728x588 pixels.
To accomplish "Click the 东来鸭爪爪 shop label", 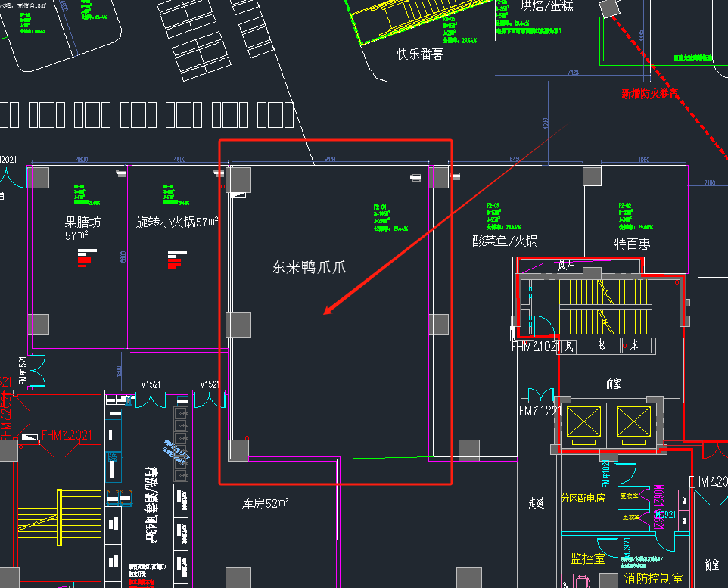I will pyautogui.click(x=309, y=266).
